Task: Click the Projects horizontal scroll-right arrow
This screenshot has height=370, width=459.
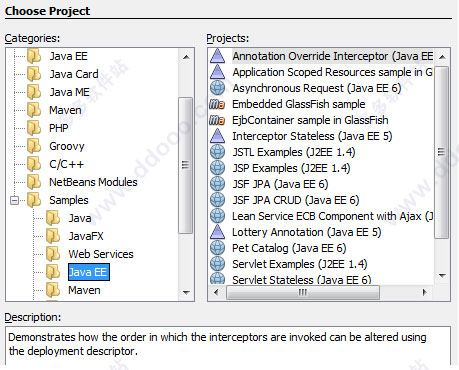Action: click(424, 293)
